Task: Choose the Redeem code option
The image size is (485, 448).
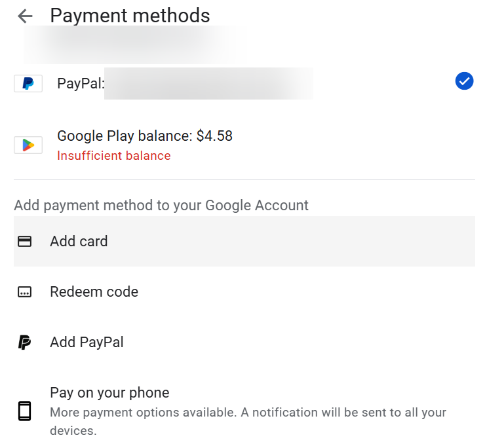Action: (x=244, y=292)
